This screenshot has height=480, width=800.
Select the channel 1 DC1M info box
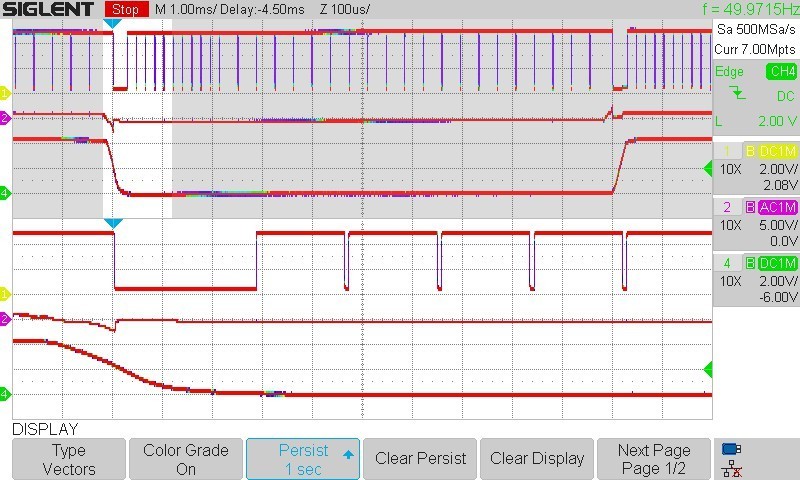click(x=757, y=168)
